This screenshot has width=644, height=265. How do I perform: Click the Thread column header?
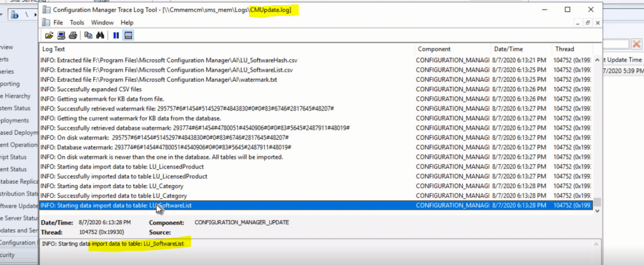571,49
